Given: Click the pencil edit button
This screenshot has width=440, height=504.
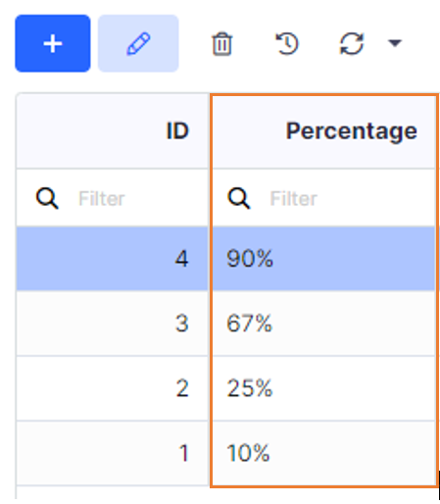Looking at the screenshot, I should click(138, 43).
